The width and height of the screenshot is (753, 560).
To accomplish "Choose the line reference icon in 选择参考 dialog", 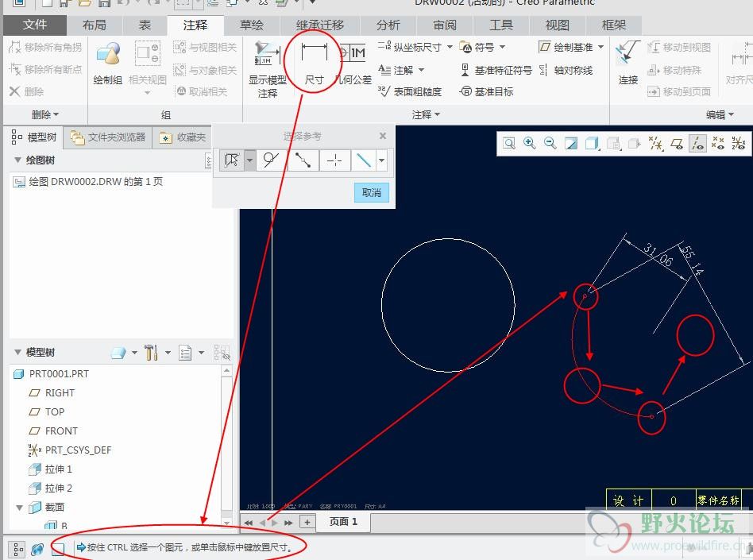I will coord(364,160).
